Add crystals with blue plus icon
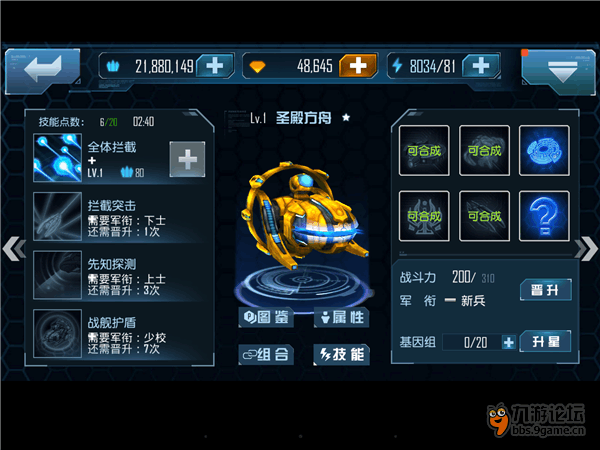Screen dimensions: 600x450 click(x=215, y=66)
